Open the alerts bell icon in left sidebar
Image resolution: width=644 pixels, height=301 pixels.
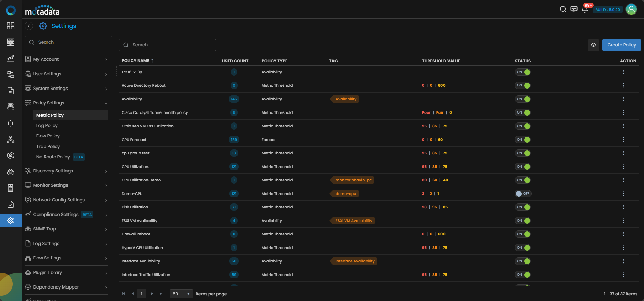pyautogui.click(x=11, y=123)
